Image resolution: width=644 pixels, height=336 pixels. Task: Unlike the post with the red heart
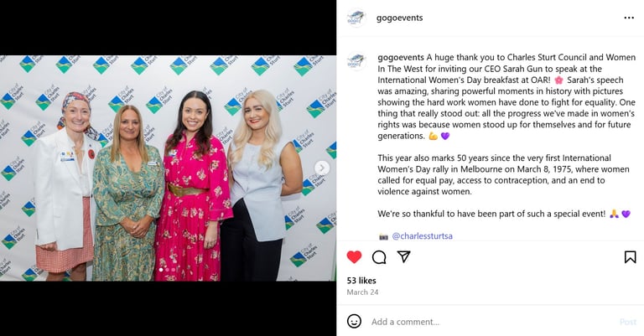(354, 257)
